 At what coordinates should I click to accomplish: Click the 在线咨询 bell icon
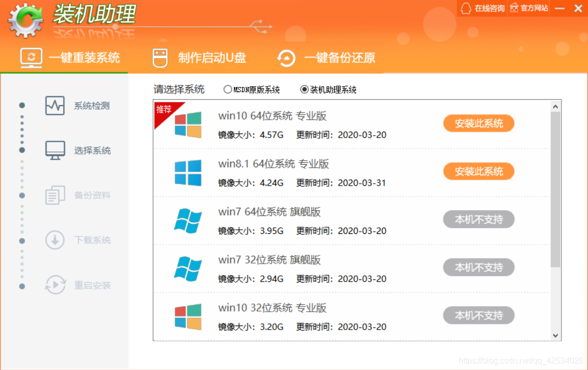tap(466, 8)
